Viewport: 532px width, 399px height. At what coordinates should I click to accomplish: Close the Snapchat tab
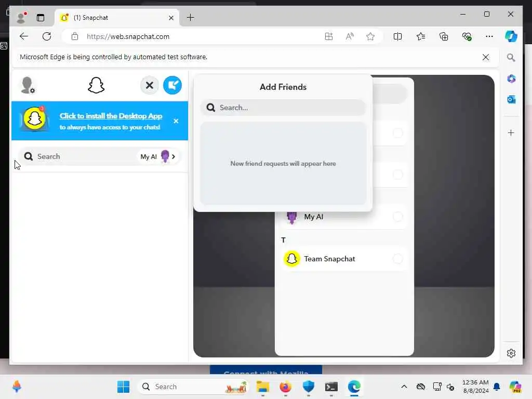pos(171,18)
